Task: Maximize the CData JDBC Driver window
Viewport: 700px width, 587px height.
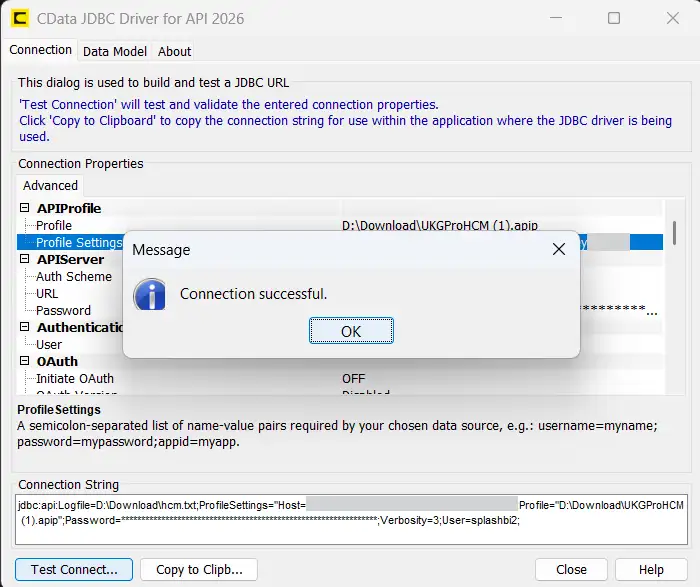Action: (614, 18)
